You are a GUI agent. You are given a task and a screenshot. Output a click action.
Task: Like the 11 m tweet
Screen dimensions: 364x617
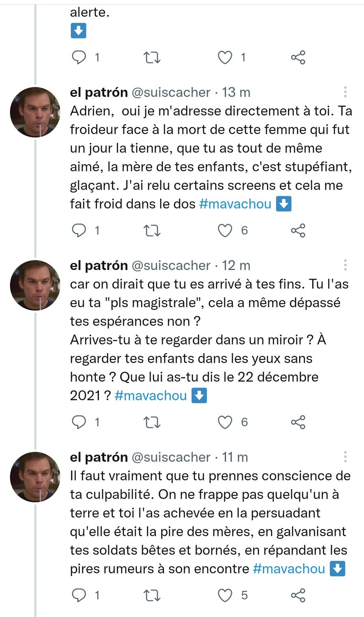point(225,595)
